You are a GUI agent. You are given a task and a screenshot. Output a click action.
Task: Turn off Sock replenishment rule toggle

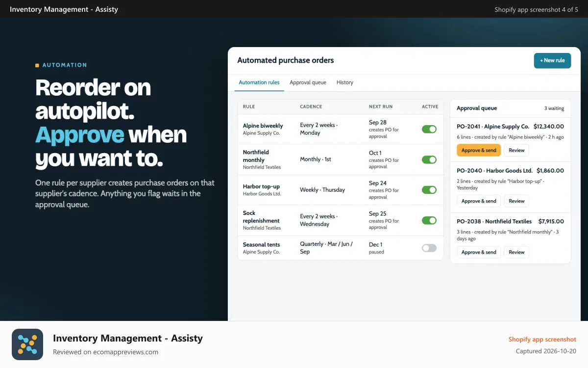click(429, 220)
